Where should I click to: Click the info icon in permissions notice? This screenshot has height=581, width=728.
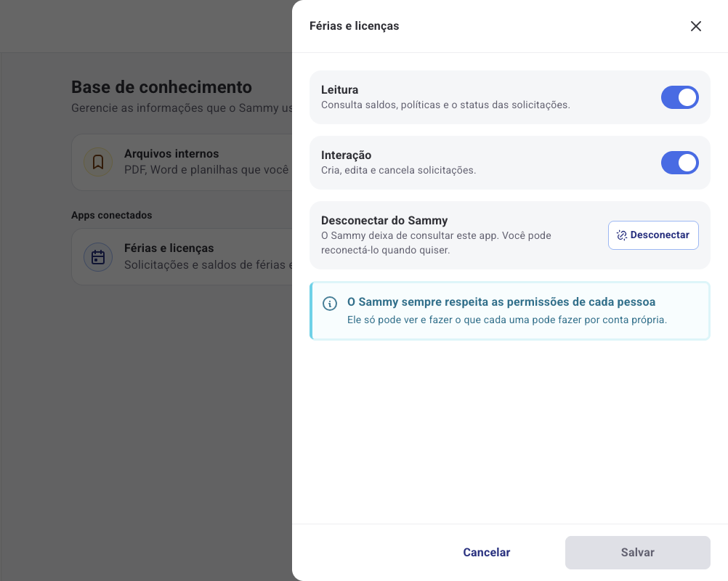[330, 304]
